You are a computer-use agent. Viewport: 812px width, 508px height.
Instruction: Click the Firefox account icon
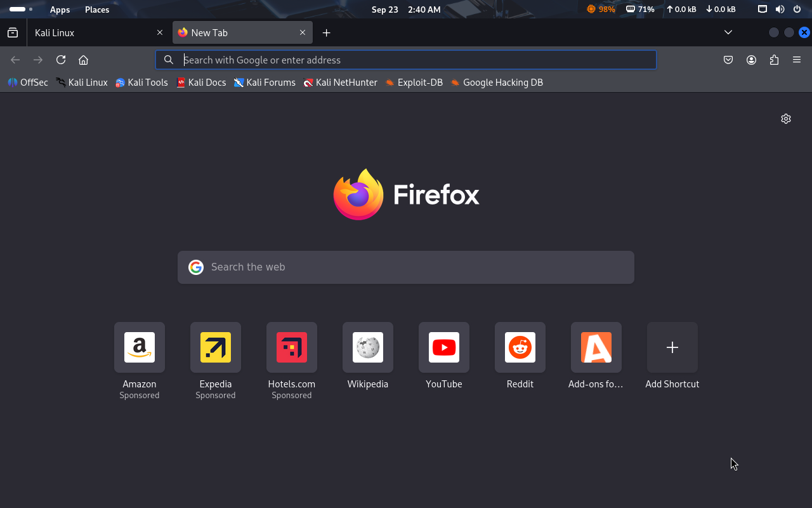[751, 60]
